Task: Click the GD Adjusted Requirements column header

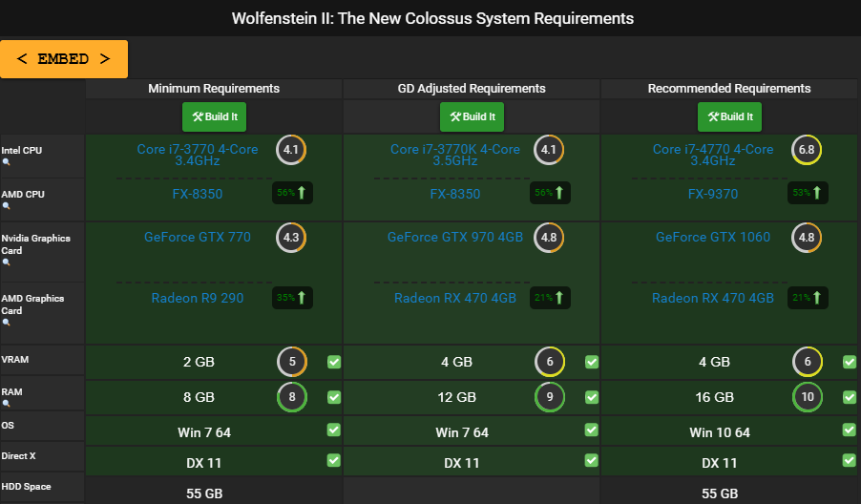Action: 472,89
